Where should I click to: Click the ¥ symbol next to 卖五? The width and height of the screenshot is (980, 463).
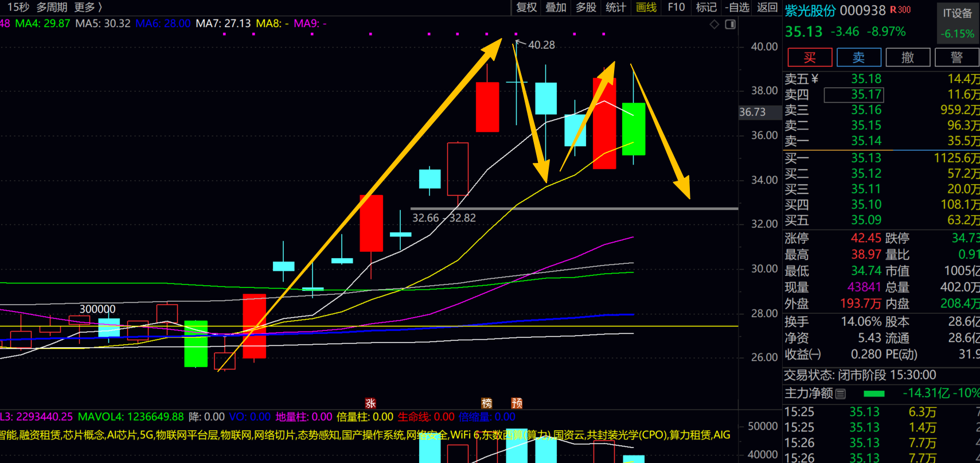pyautogui.click(x=815, y=79)
